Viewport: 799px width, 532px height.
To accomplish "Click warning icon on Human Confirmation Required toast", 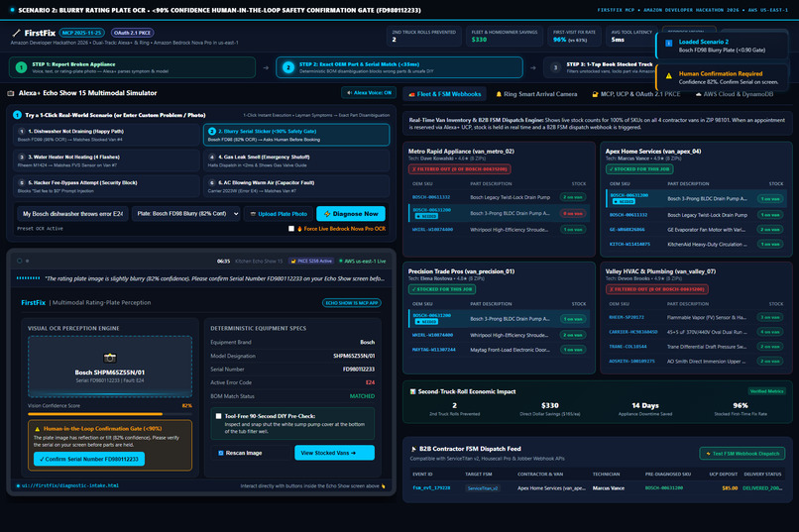I will click(668, 75).
